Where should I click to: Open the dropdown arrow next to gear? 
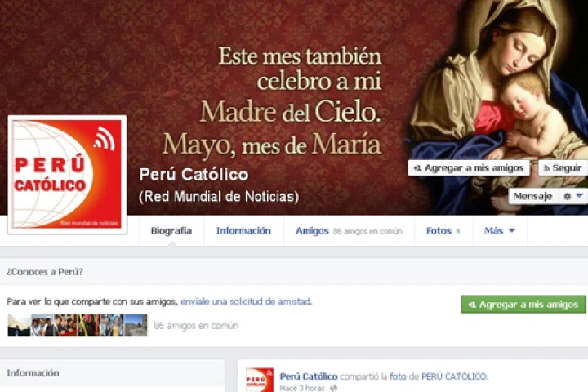[x=579, y=196]
